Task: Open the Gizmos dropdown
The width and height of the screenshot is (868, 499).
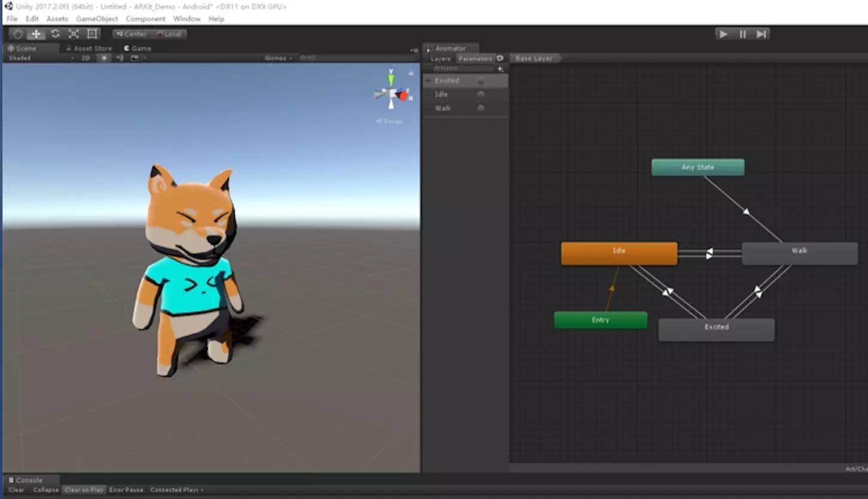Action: (x=276, y=57)
